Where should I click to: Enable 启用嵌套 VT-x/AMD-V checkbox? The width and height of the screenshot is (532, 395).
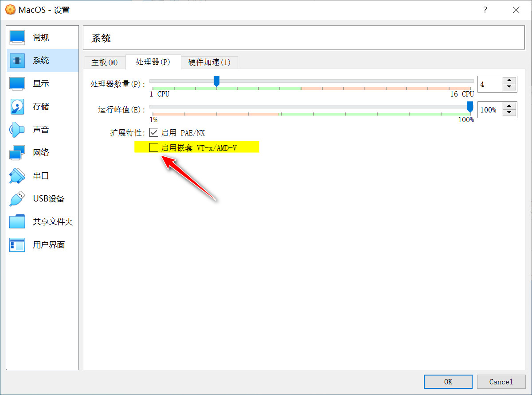click(x=154, y=147)
